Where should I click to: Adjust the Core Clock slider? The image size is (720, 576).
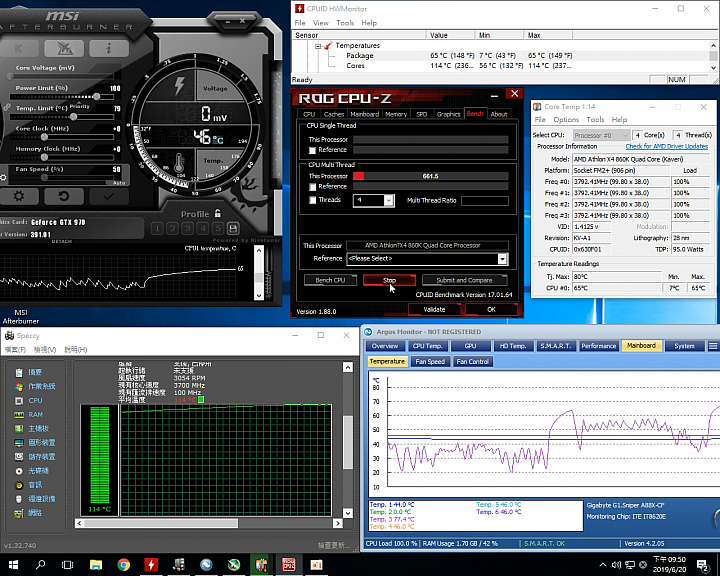click(44, 137)
